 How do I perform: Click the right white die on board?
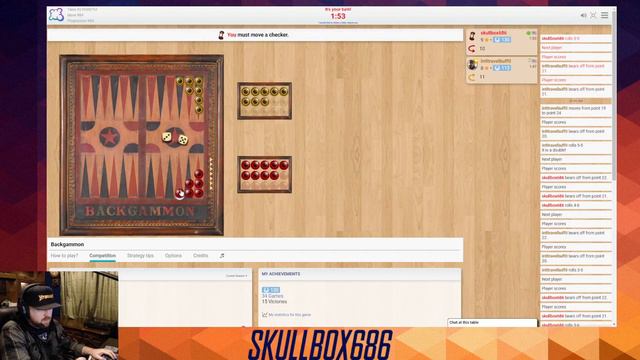coord(183,140)
